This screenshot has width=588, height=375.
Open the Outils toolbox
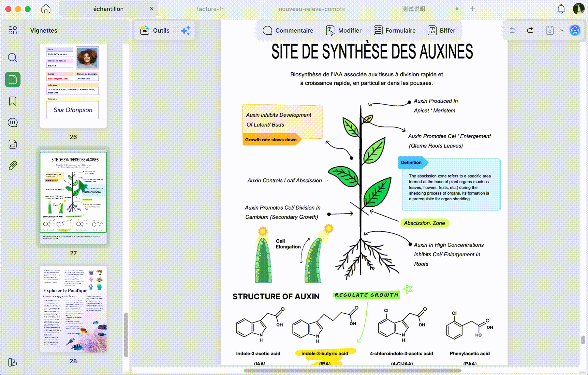pyautogui.click(x=155, y=30)
